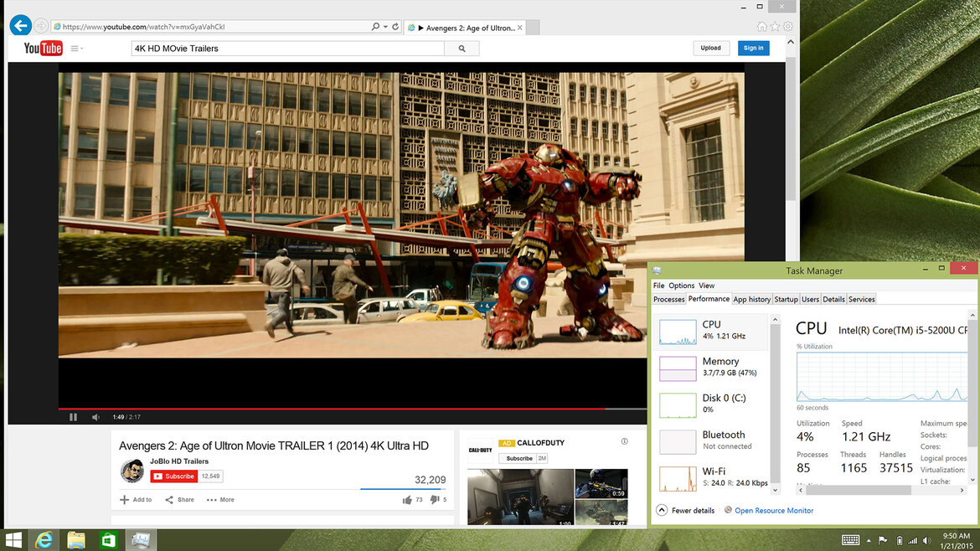Viewport: 980px width, 551px height.
Task: Click Add to below the video
Action: [x=136, y=500]
